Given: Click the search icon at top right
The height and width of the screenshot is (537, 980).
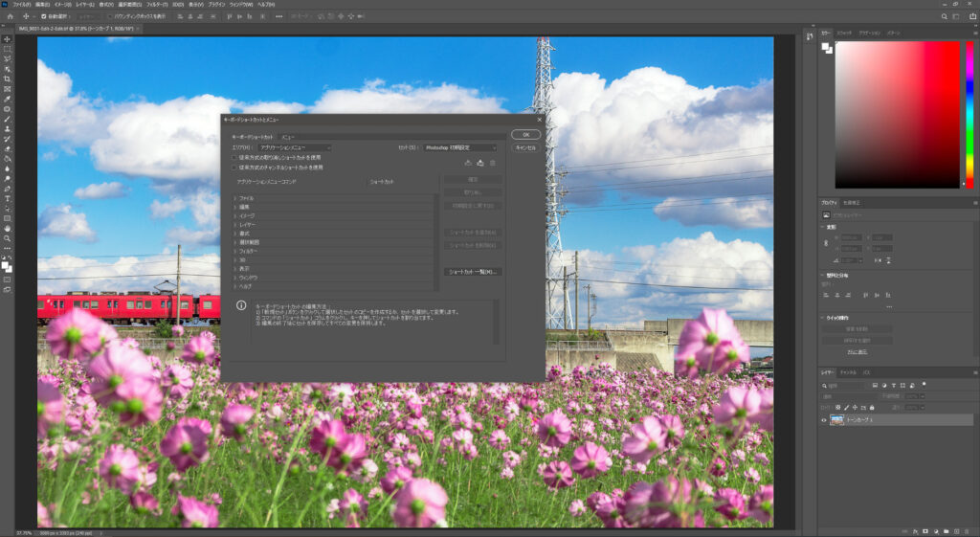Looking at the screenshot, I should [x=944, y=16].
